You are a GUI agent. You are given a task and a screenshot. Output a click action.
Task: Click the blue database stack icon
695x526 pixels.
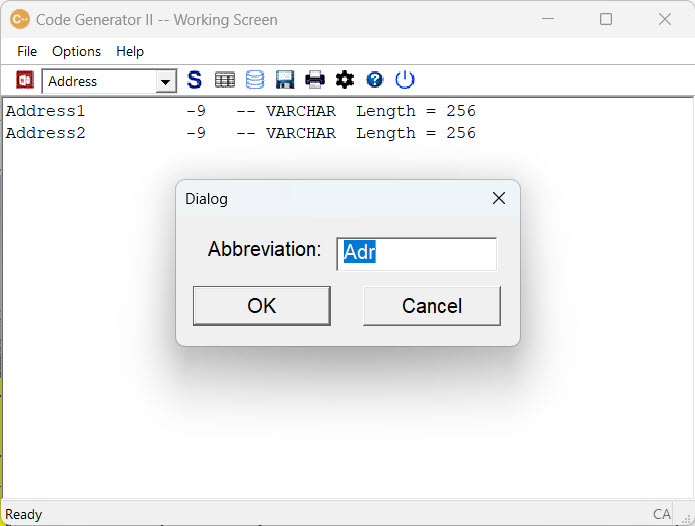pyautogui.click(x=255, y=80)
